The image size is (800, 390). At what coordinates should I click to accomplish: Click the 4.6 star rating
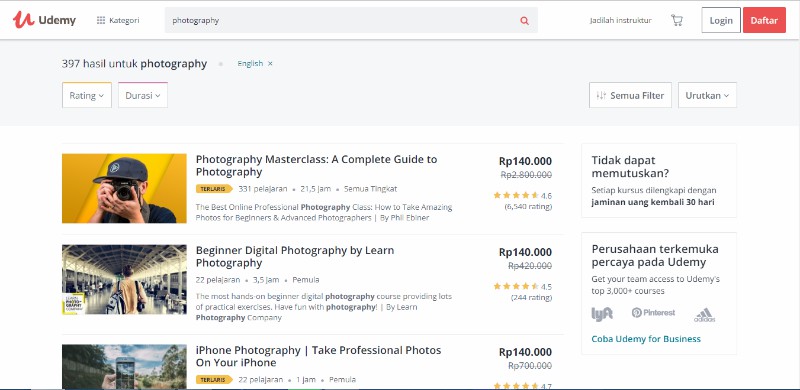[522, 196]
